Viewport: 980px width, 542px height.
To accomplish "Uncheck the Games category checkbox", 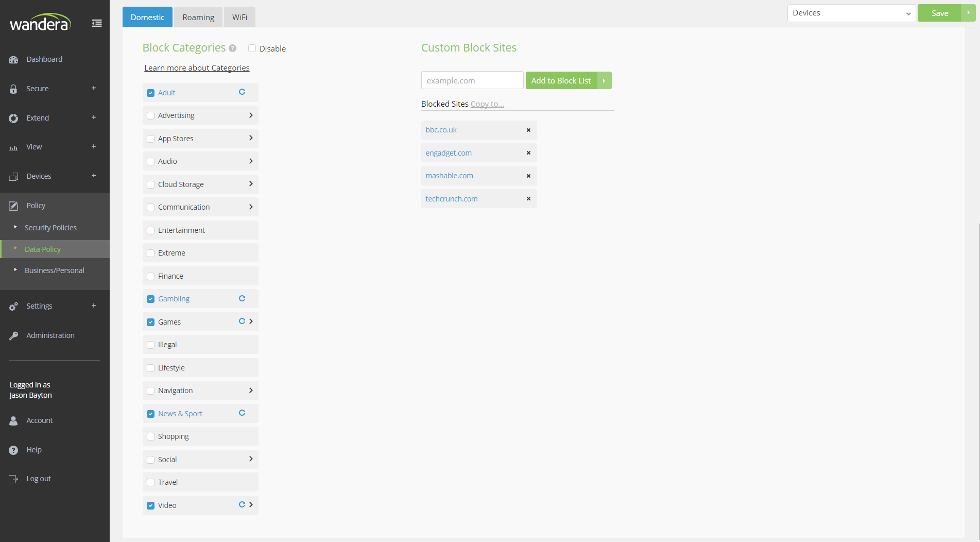I will pyautogui.click(x=151, y=323).
